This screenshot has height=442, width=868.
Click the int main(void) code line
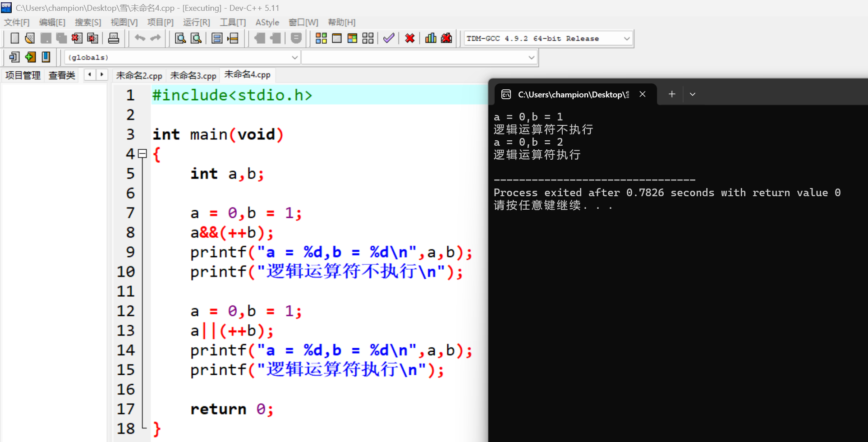tap(218, 134)
